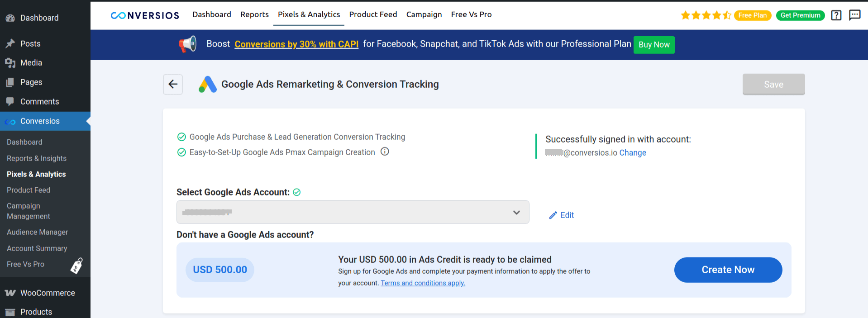
Task: Click the megaphone icon in banner
Action: pos(187,44)
